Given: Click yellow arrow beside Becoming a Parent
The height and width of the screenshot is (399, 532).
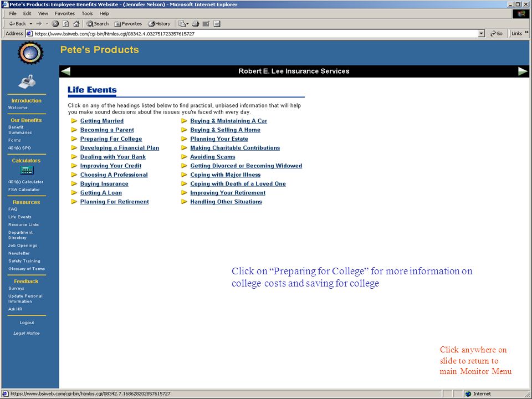Looking at the screenshot, I should tap(74, 130).
